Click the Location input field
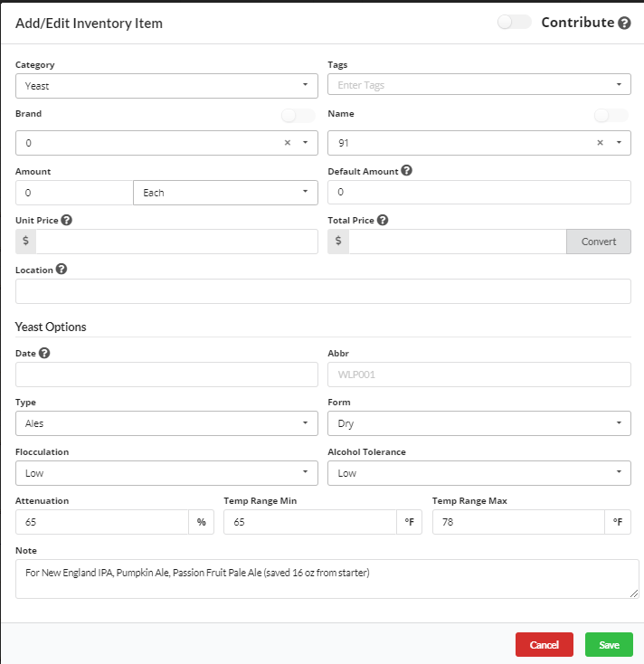 click(x=323, y=291)
